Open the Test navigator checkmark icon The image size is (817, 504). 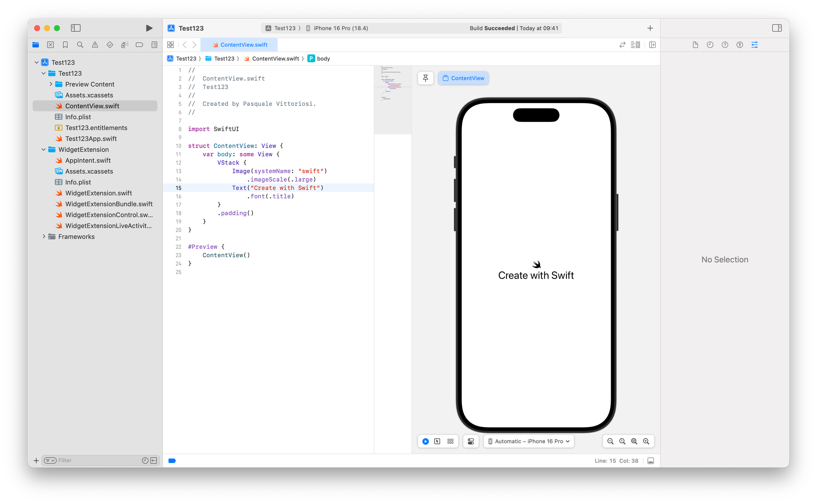(110, 45)
